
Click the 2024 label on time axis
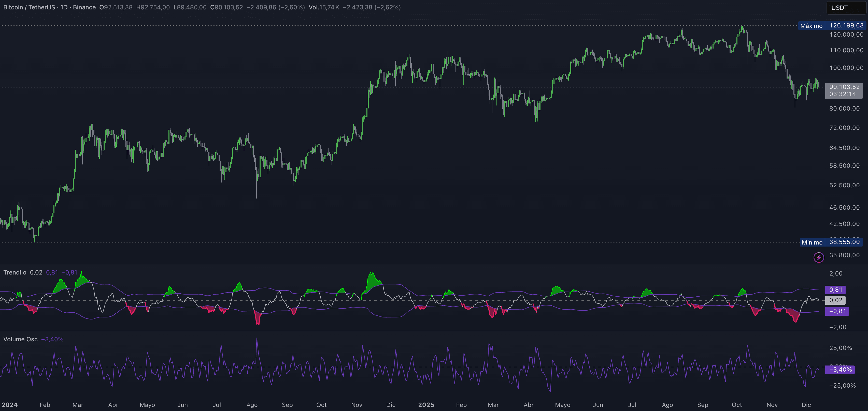pyautogui.click(x=9, y=405)
